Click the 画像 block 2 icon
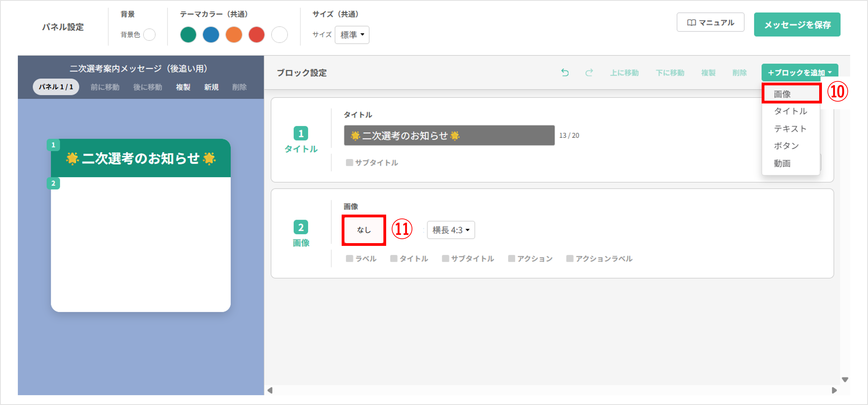868x405 pixels. [300, 228]
